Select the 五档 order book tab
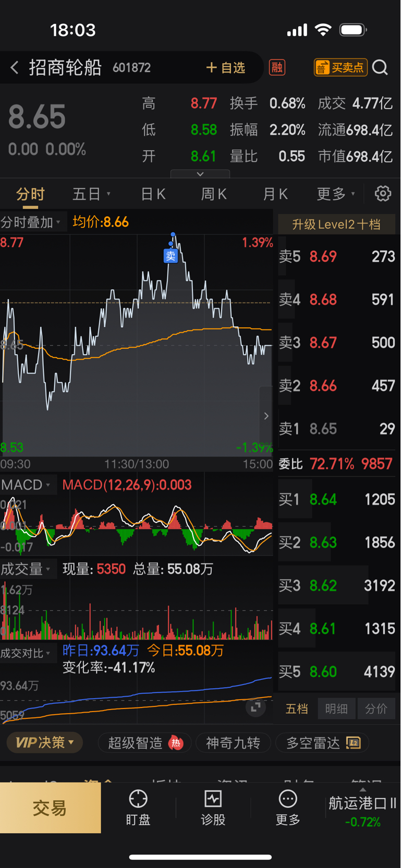 click(x=297, y=708)
